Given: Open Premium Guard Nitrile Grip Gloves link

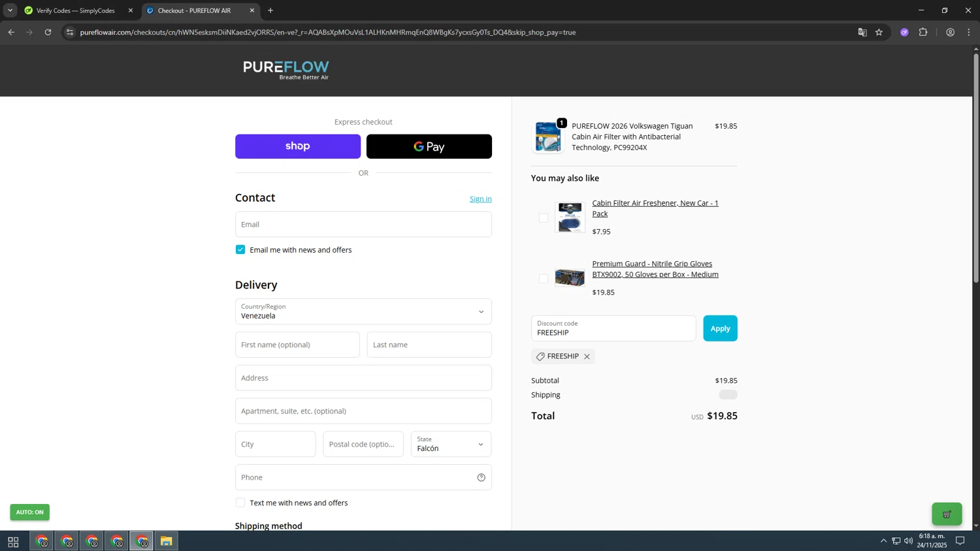Looking at the screenshot, I should tap(655, 269).
